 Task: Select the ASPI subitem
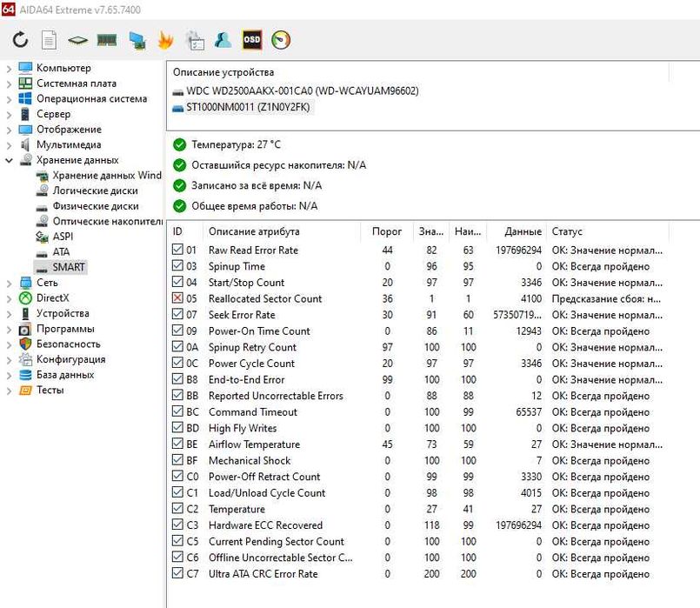pos(63,237)
